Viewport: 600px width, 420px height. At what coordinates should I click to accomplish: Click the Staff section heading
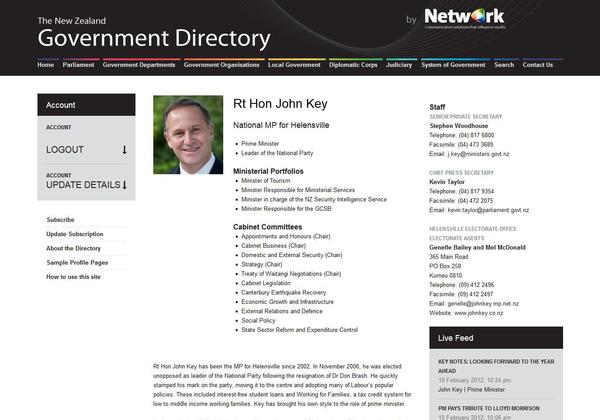click(437, 107)
